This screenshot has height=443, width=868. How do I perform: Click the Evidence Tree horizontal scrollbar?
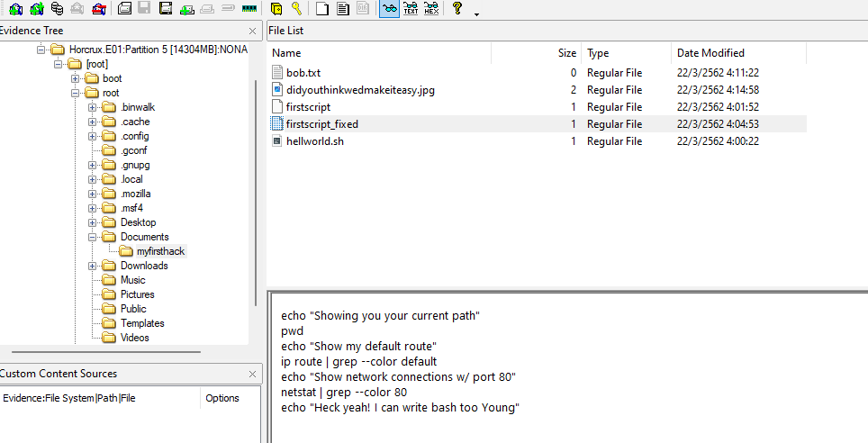106,352
